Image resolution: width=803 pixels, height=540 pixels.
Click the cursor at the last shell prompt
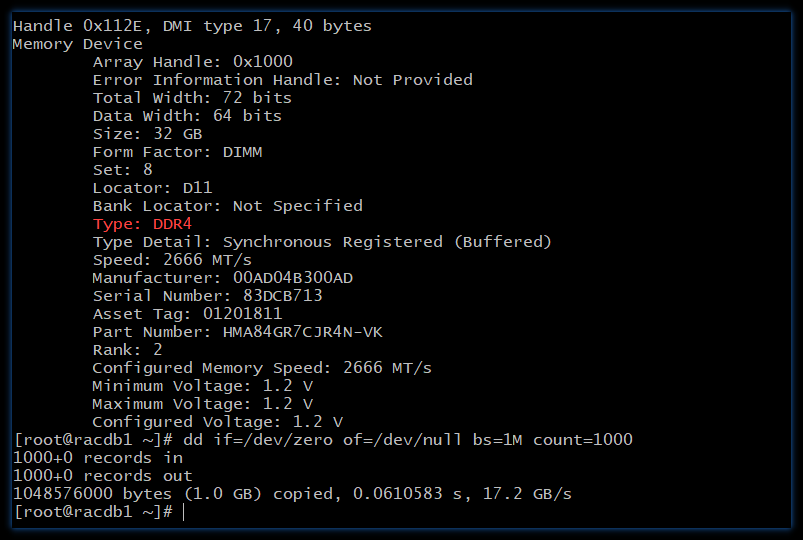pos(184,512)
